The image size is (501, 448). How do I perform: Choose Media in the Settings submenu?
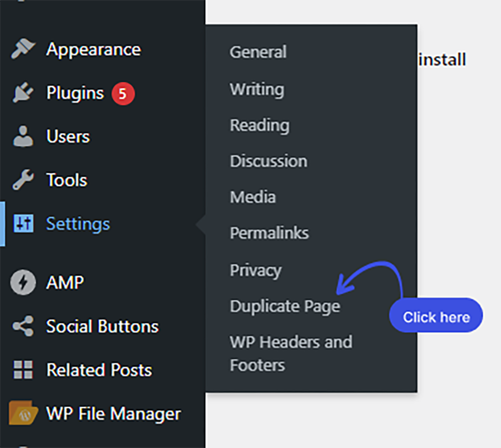tap(253, 197)
